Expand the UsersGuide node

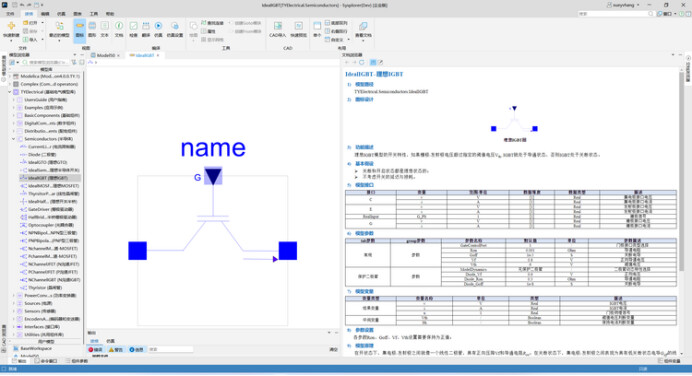coord(14,100)
